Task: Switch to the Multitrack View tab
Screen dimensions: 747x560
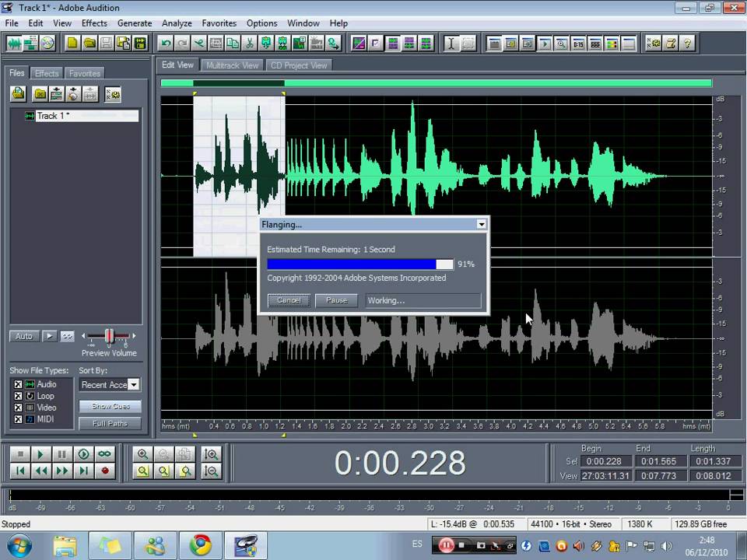Action: pos(232,65)
